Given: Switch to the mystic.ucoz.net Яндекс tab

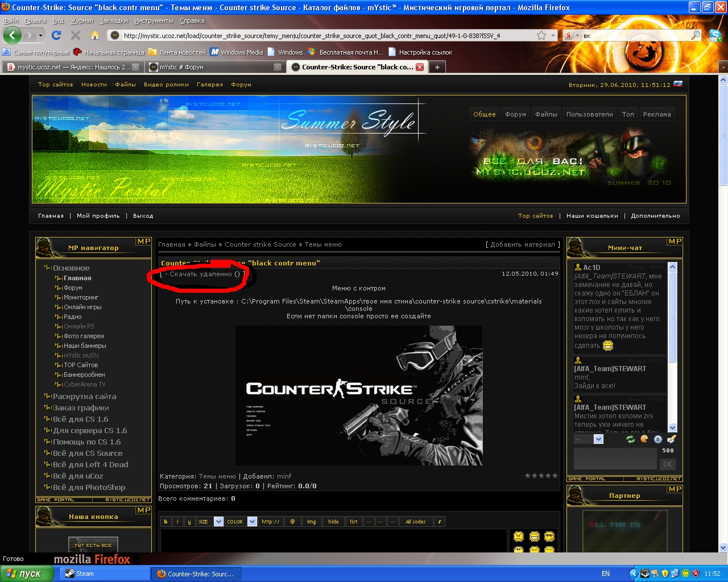Looking at the screenshot, I should (x=72, y=67).
